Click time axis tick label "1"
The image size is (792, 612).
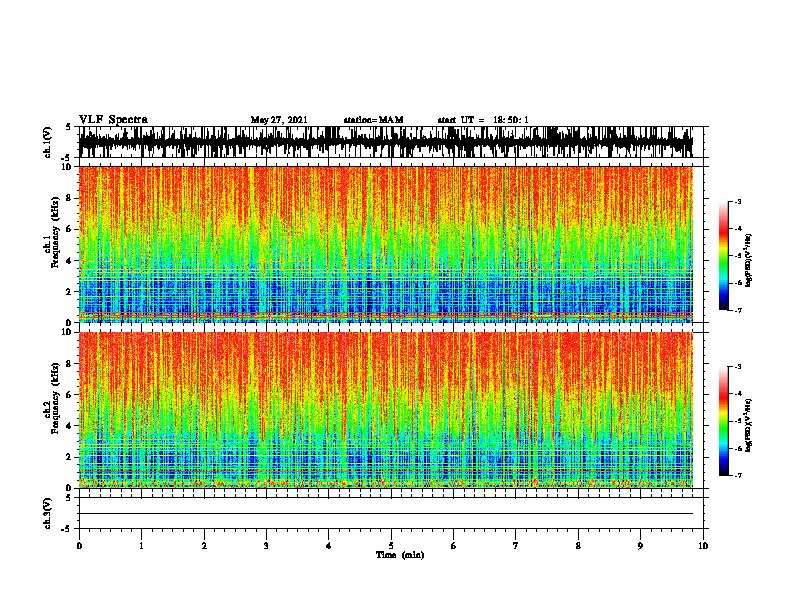[141, 546]
